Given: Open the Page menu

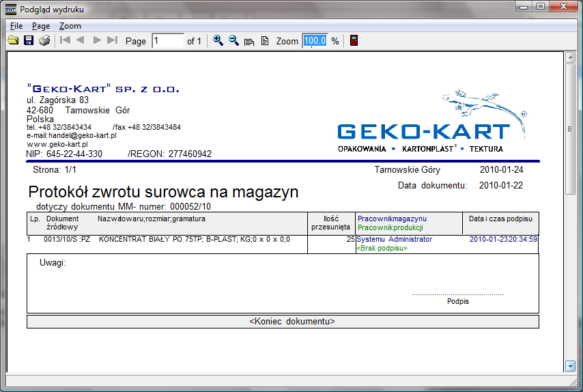Looking at the screenshot, I should [x=41, y=26].
